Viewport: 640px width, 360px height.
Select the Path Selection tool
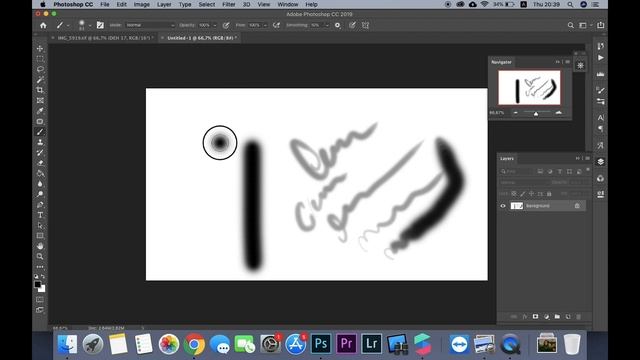pyautogui.click(x=40, y=225)
